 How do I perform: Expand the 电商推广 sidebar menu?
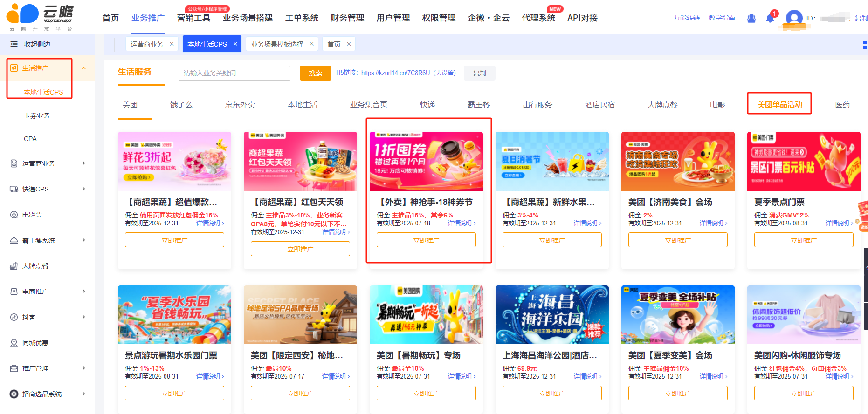(84, 291)
